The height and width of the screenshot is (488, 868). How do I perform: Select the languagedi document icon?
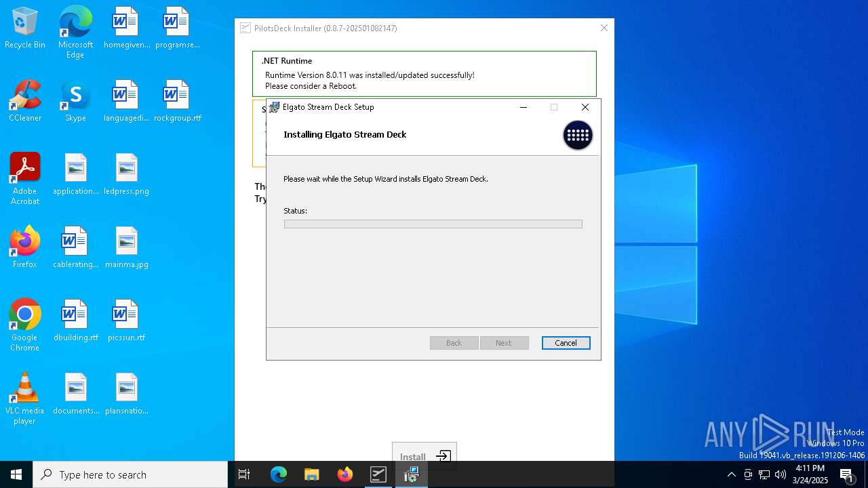[x=126, y=102]
